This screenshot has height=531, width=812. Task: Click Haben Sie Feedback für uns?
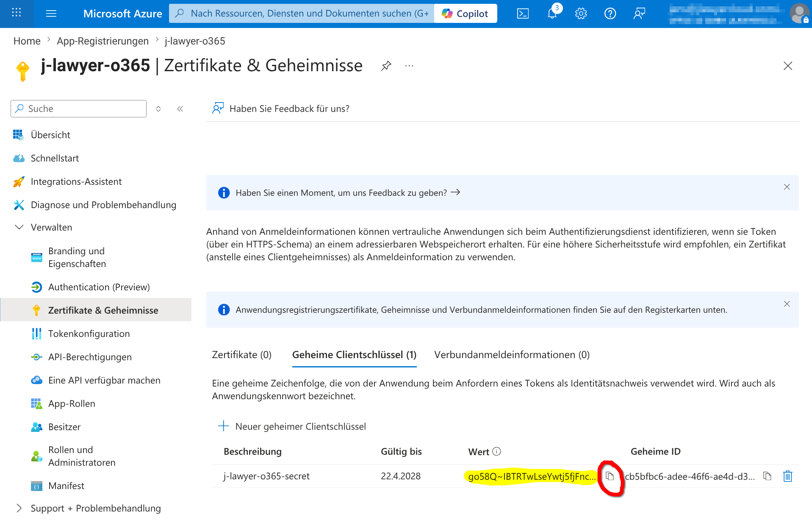281,108
